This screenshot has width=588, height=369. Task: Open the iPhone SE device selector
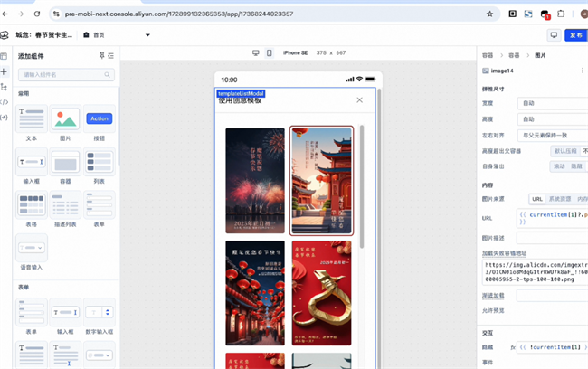(295, 52)
